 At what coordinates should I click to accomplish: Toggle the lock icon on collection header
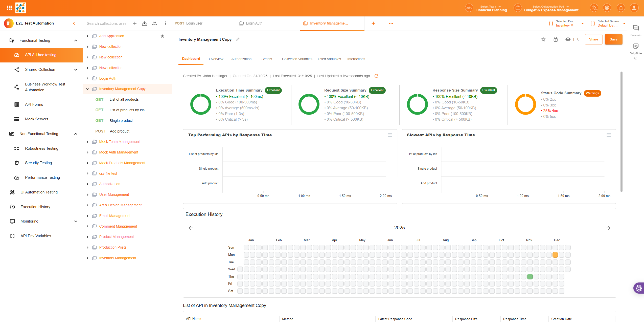click(x=556, y=39)
